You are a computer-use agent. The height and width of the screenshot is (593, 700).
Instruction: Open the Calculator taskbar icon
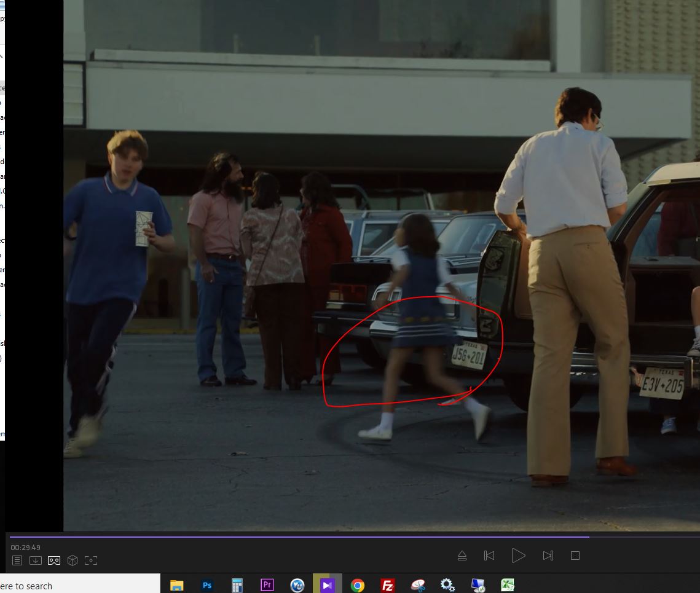(237, 585)
